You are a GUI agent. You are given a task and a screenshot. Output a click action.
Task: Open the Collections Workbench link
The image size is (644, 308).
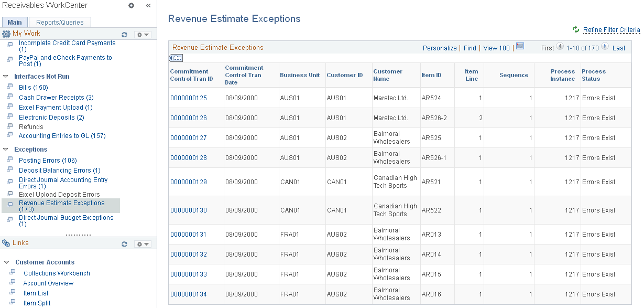pyautogui.click(x=57, y=273)
